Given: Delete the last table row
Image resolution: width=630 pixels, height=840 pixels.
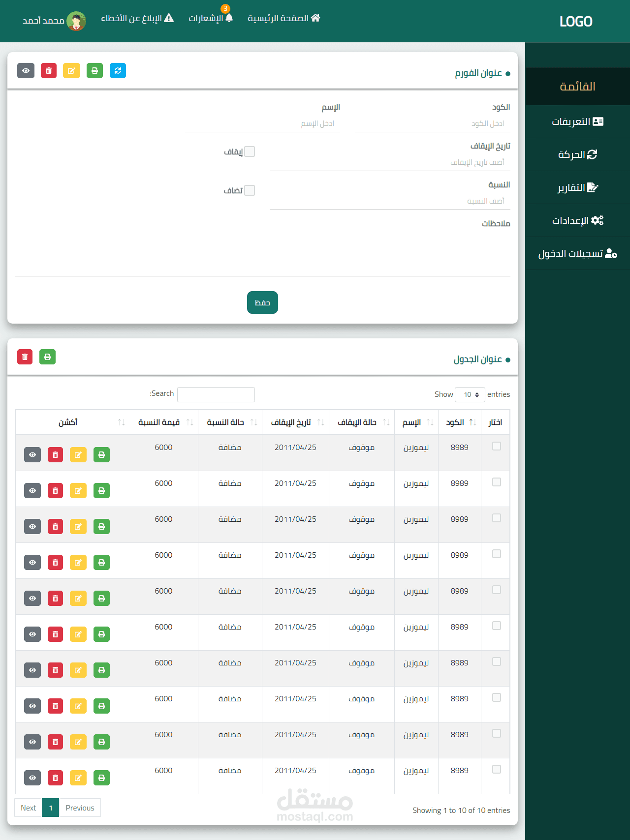Looking at the screenshot, I should pyautogui.click(x=55, y=778).
